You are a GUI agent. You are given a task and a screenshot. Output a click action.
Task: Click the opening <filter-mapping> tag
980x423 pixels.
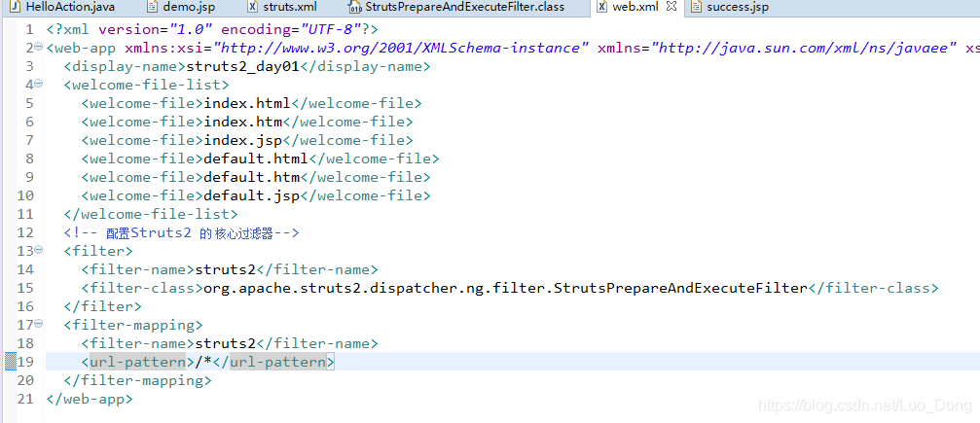(x=133, y=325)
